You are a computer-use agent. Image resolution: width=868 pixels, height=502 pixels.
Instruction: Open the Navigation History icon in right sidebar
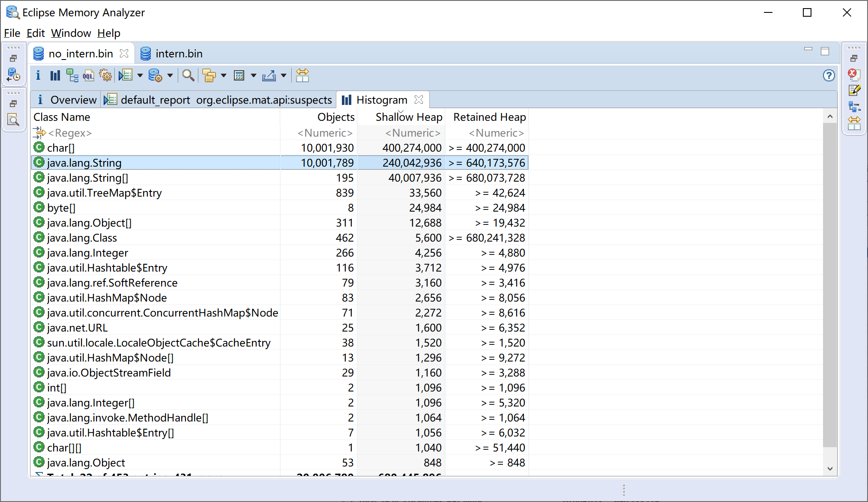coord(854,107)
